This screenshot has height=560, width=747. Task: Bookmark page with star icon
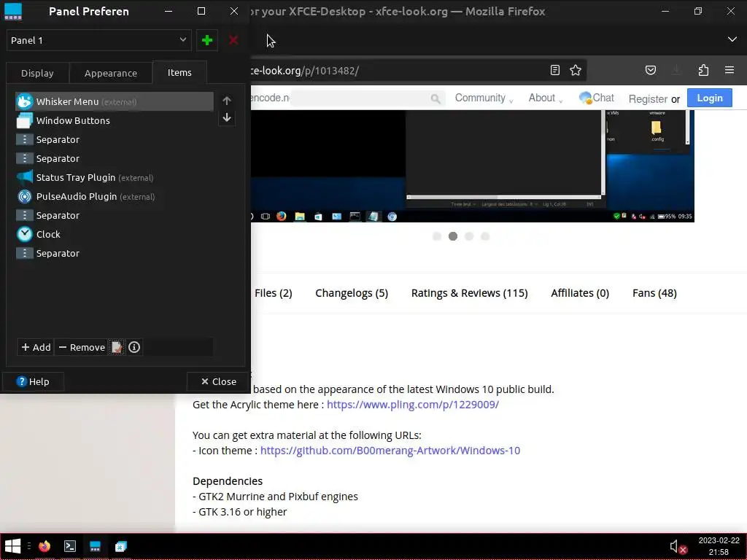(576, 71)
